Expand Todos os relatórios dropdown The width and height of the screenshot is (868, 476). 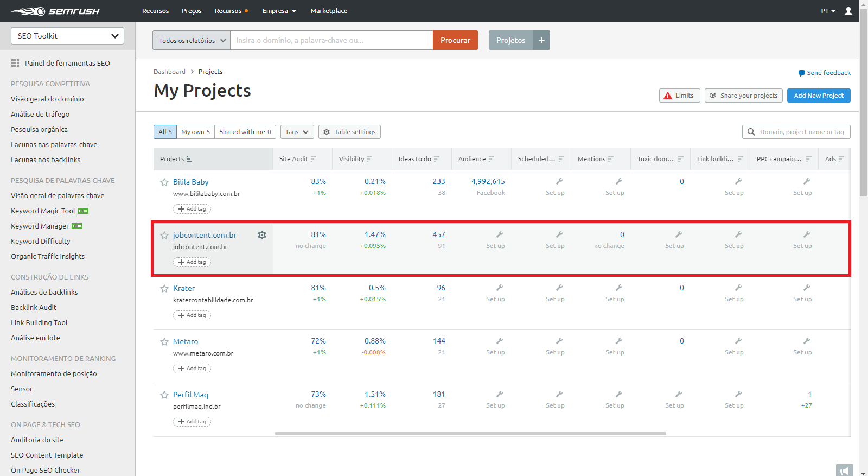point(192,40)
